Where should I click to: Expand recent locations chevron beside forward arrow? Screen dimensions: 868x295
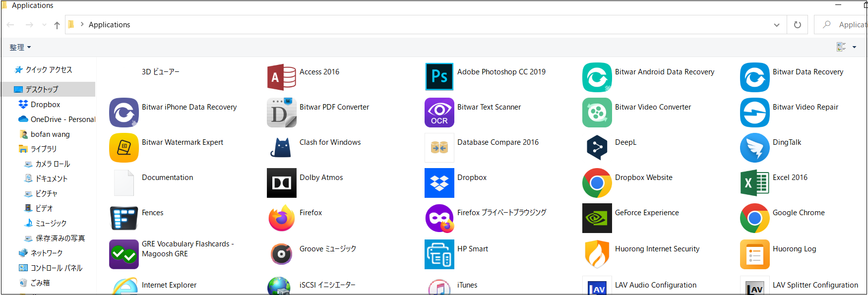[x=44, y=25]
